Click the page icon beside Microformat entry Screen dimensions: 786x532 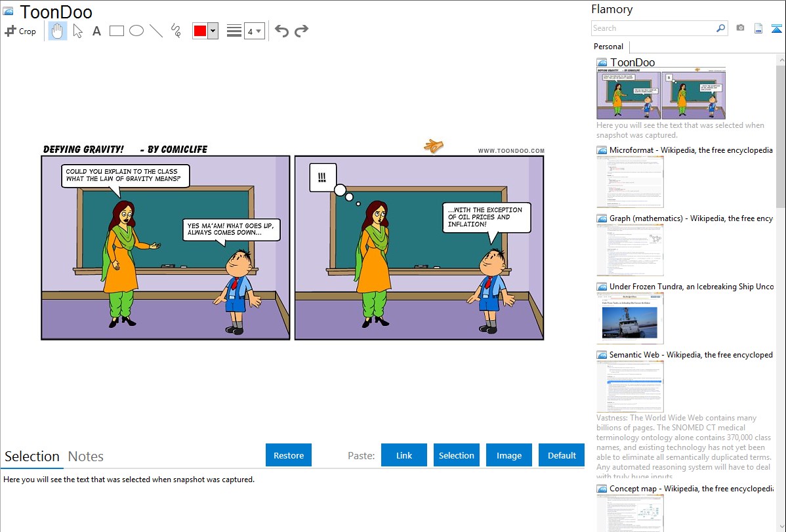pos(602,150)
